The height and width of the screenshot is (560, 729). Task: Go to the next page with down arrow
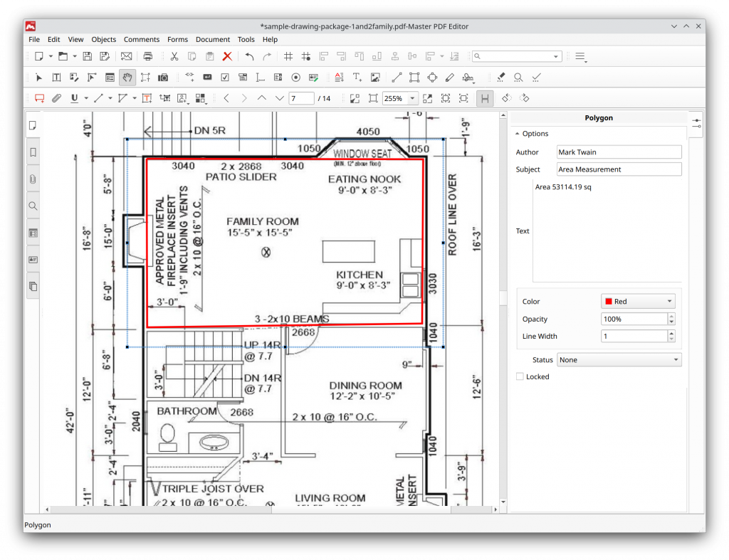[280, 98]
